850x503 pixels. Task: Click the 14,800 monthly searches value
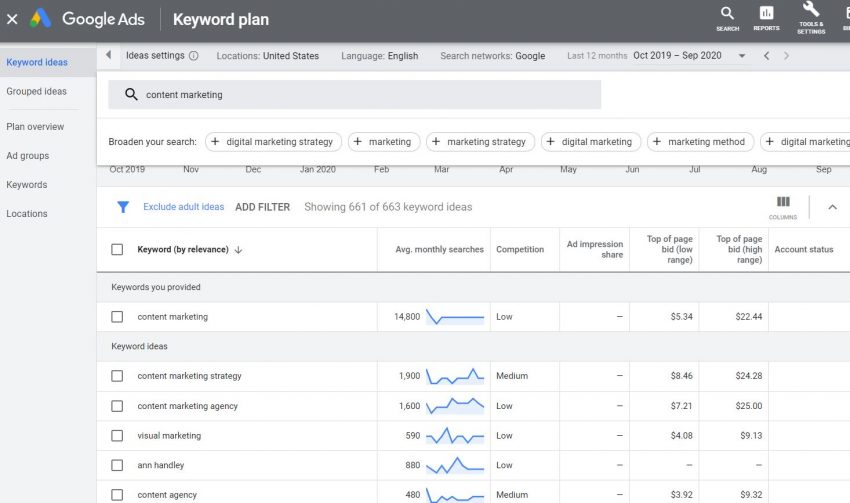407,317
